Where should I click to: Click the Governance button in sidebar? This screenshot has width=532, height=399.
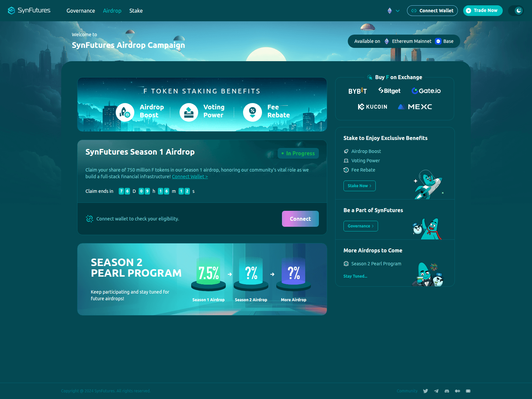pos(361,226)
